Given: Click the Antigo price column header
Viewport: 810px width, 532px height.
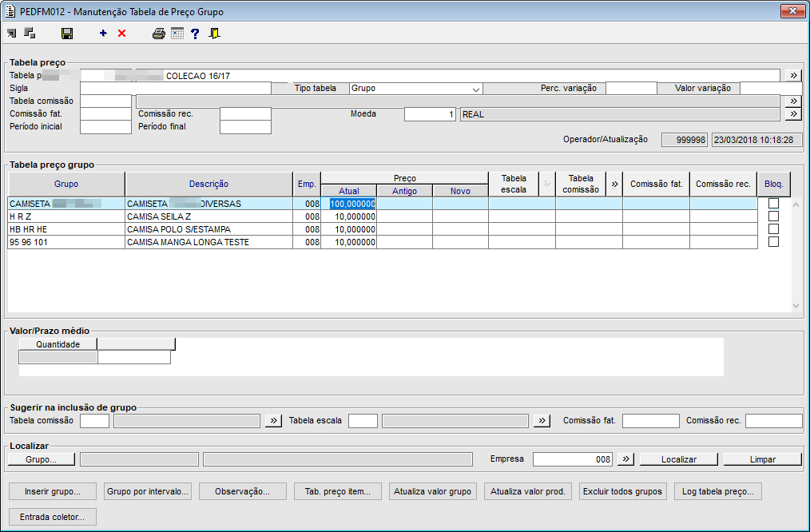Looking at the screenshot, I should point(404,191).
